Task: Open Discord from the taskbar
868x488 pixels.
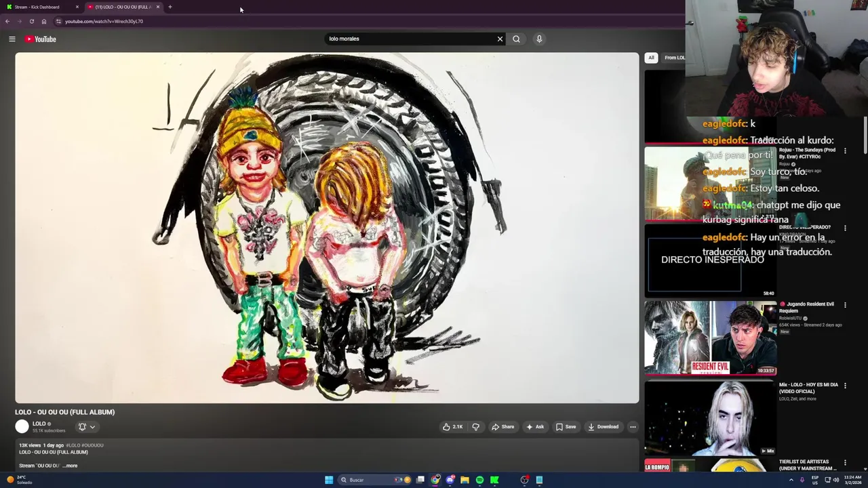Action: click(x=450, y=480)
